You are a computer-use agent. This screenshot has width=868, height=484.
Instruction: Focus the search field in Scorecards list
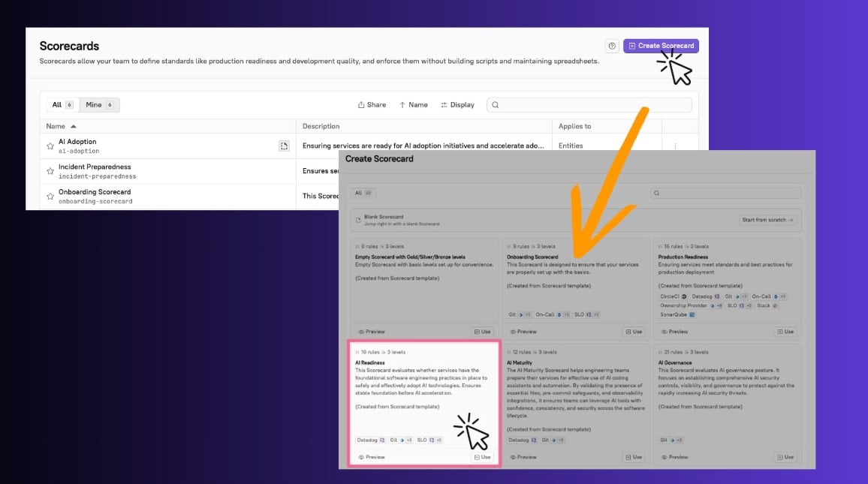tap(589, 104)
